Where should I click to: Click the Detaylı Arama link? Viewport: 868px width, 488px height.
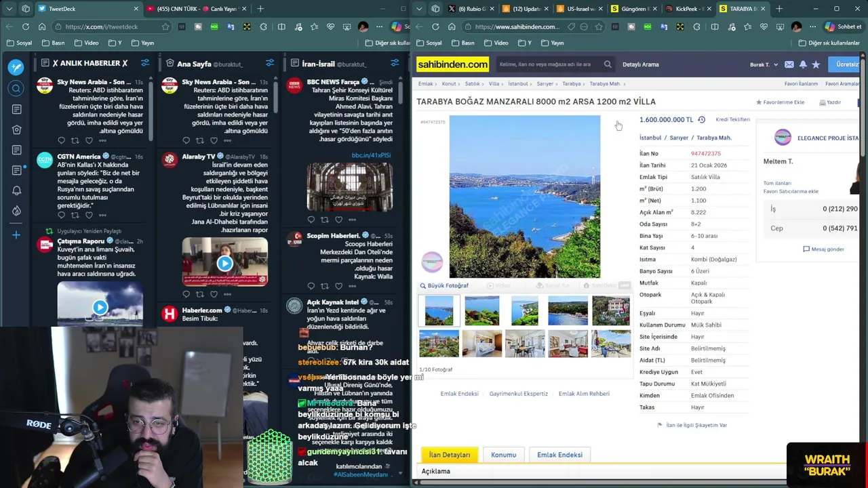coord(640,64)
